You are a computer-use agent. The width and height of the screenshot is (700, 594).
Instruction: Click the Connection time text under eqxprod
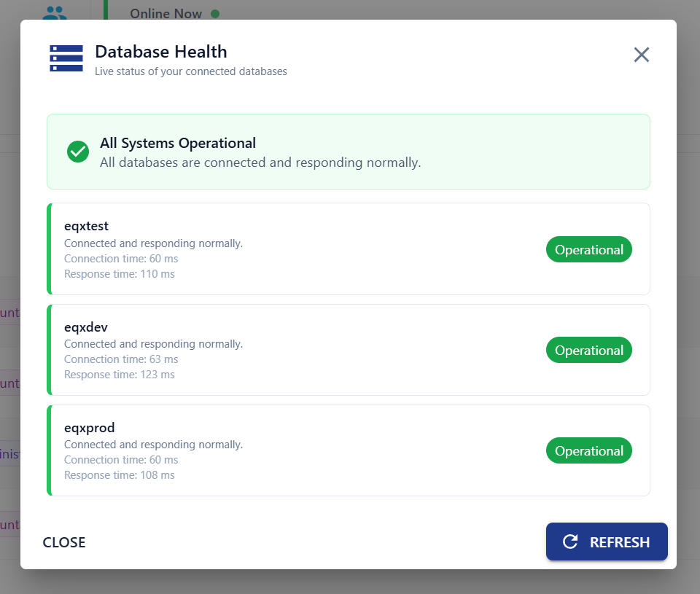[x=121, y=459]
